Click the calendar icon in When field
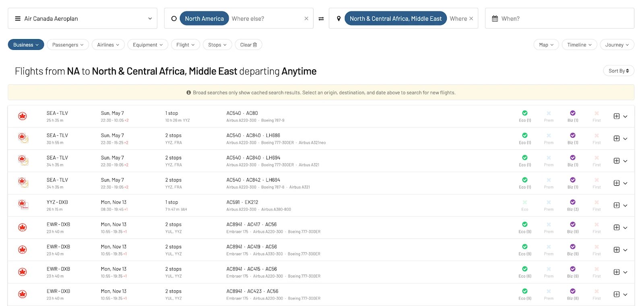This screenshot has width=644, height=306. click(x=495, y=19)
